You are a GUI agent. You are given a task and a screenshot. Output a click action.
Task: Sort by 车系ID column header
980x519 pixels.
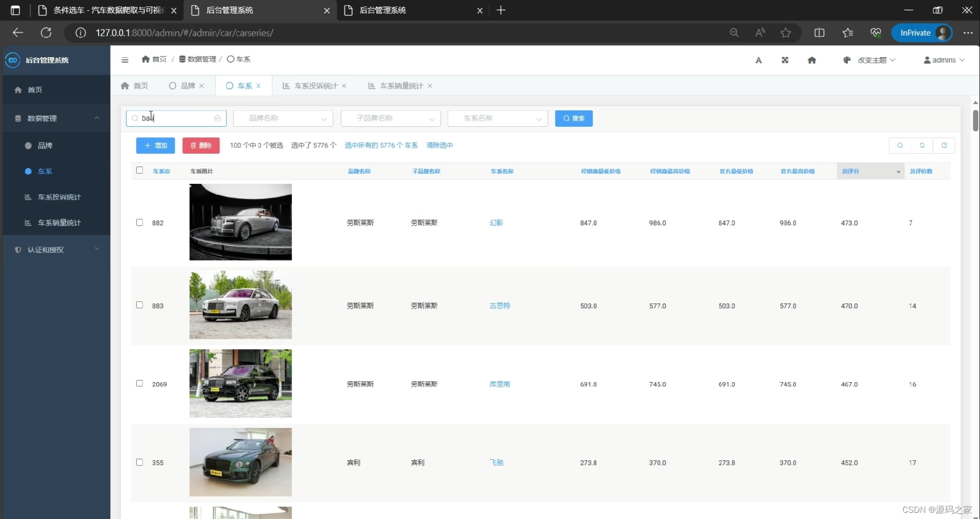click(161, 172)
